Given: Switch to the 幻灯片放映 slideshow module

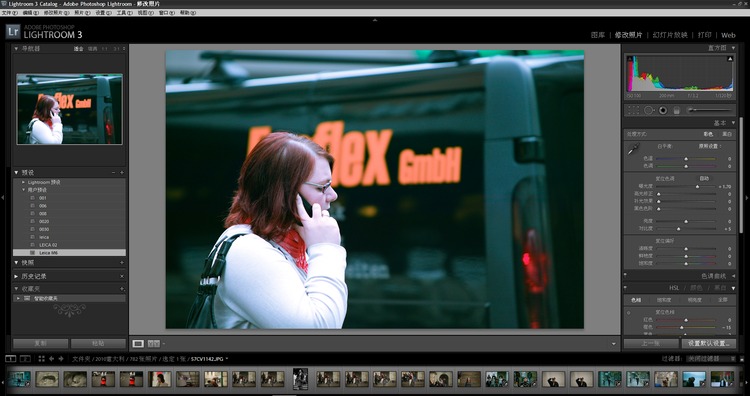Looking at the screenshot, I should coord(670,35).
